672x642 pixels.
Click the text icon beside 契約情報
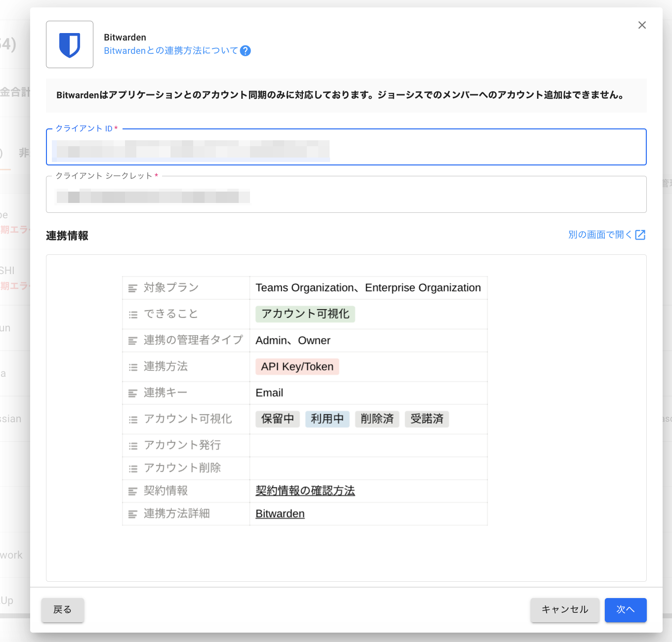tap(133, 491)
